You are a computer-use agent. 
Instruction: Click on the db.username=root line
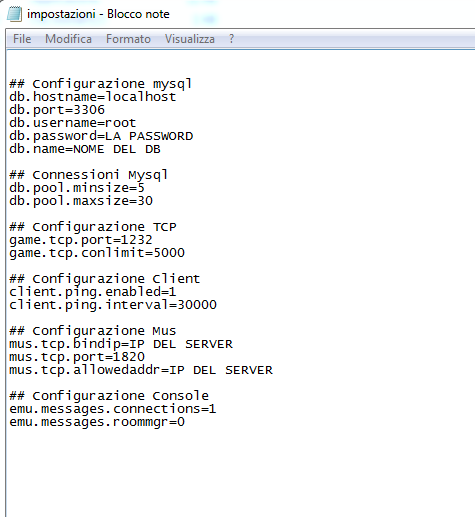click(x=73, y=123)
